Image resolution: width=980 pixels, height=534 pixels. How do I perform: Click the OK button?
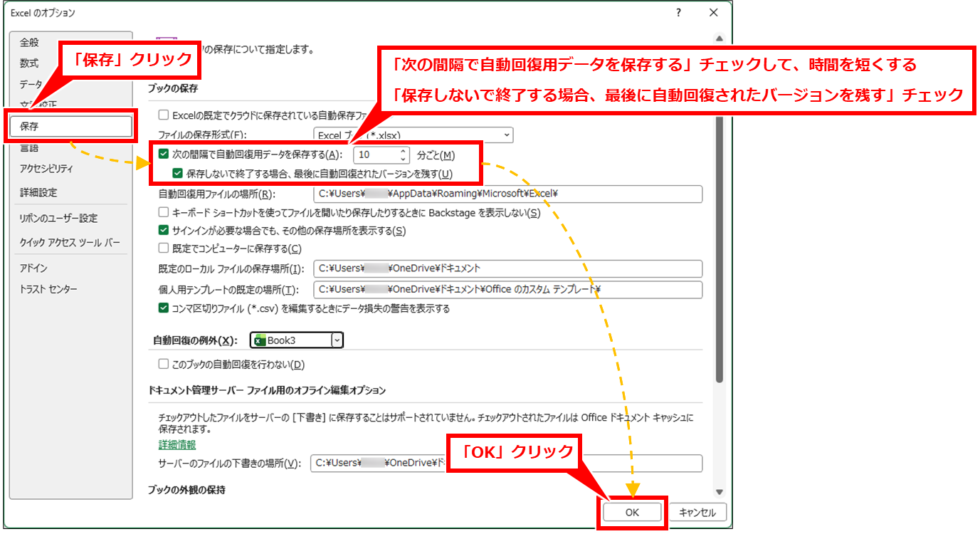pyautogui.click(x=632, y=512)
